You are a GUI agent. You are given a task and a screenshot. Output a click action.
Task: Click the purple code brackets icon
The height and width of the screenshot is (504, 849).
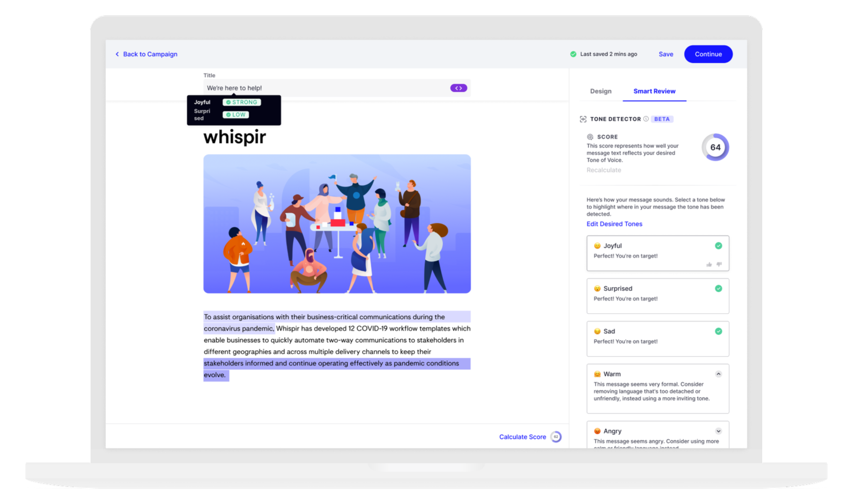coord(458,88)
